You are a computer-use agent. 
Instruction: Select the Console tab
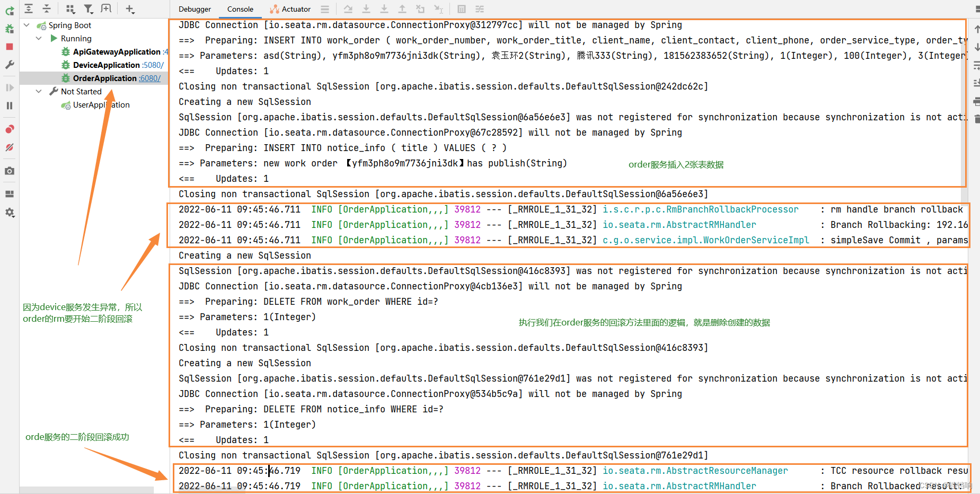point(240,9)
